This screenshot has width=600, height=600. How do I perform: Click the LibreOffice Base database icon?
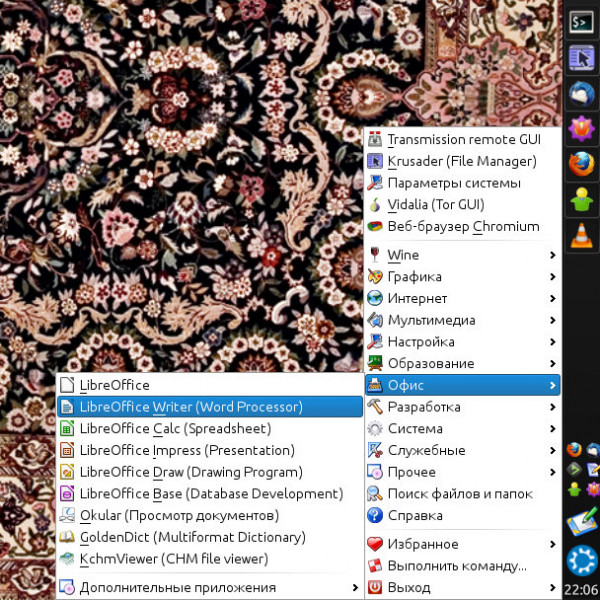pos(67,494)
